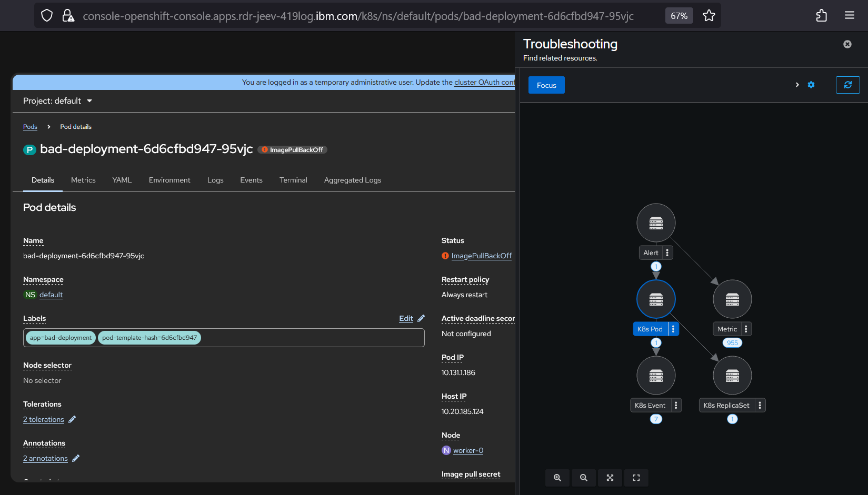Click the tolerations edit pencil icon
The image size is (868, 495).
(x=72, y=419)
